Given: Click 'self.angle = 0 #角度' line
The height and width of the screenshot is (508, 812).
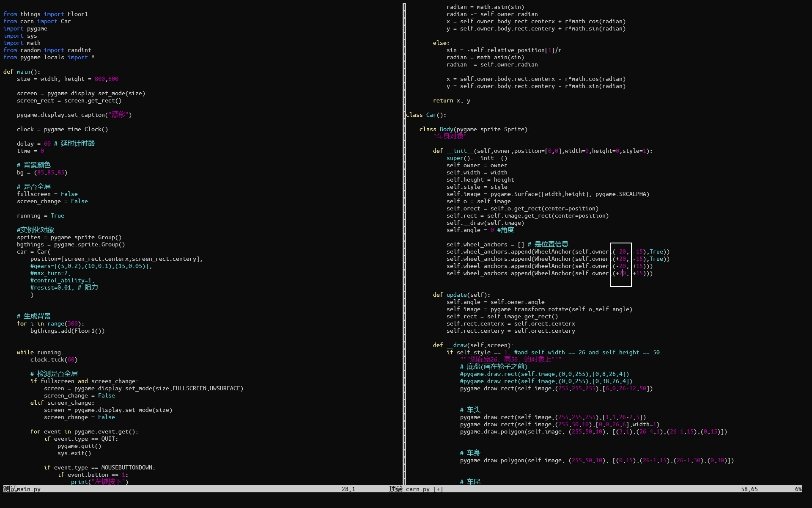Looking at the screenshot, I should coord(480,230).
